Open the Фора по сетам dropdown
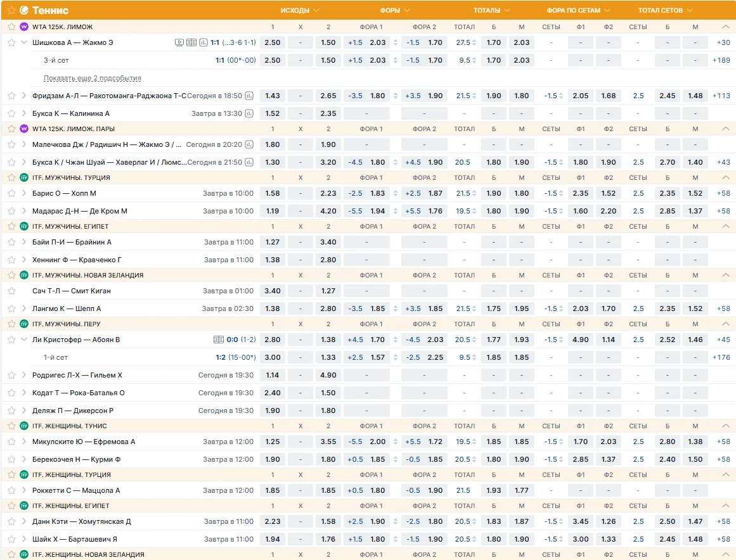Screen dimensions: 736x560 tap(578, 10)
